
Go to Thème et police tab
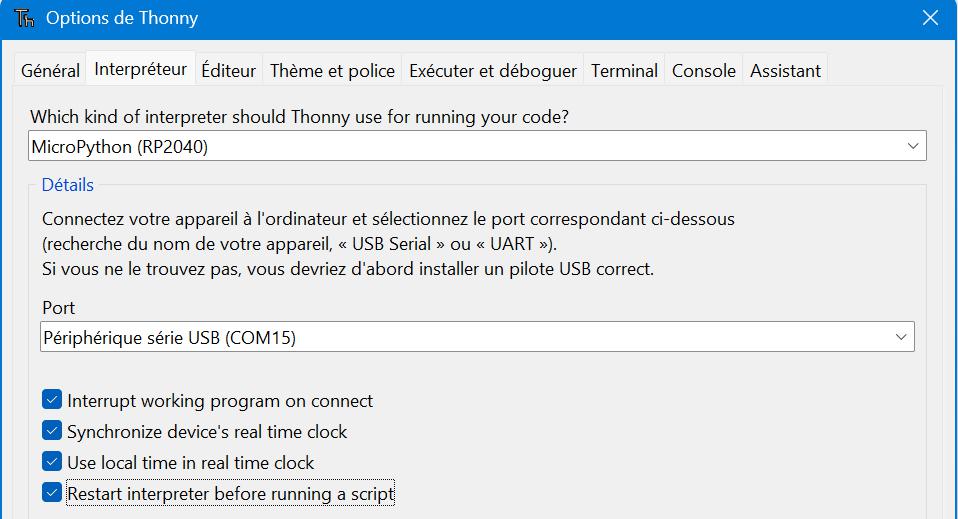pyautogui.click(x=332, y=71)
